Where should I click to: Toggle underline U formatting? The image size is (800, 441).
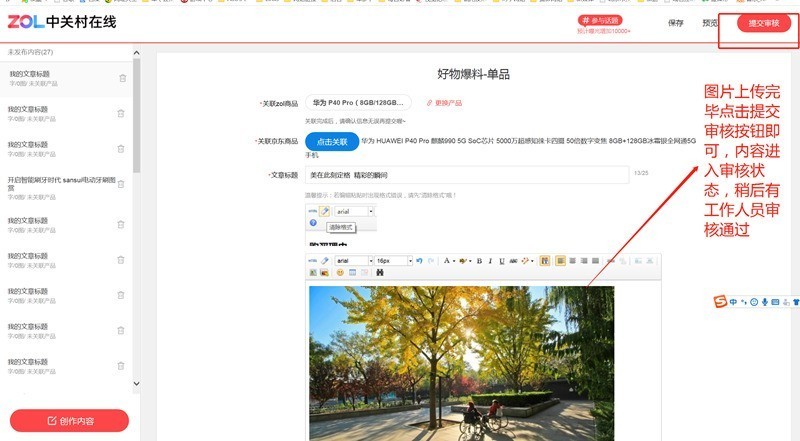coord(502,261)
